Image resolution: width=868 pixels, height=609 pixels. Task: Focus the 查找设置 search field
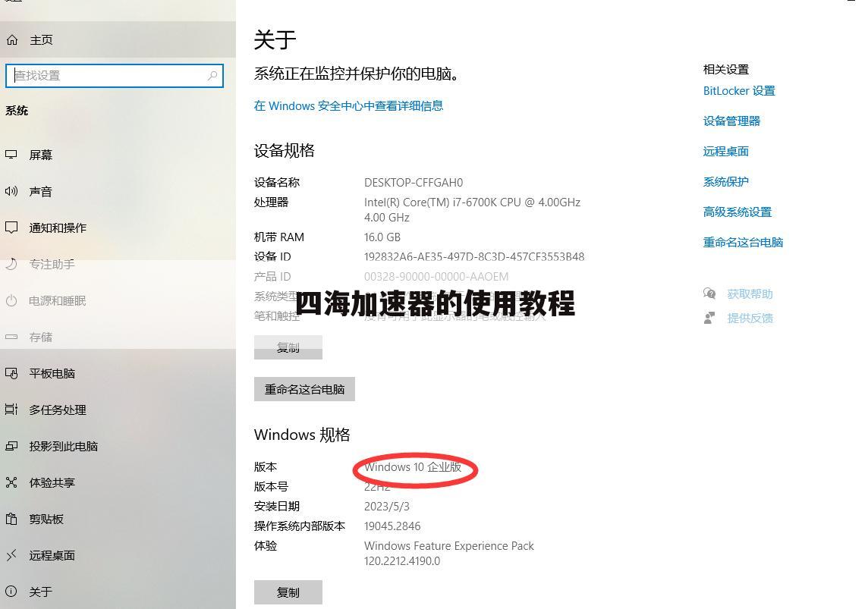(115, 75)
